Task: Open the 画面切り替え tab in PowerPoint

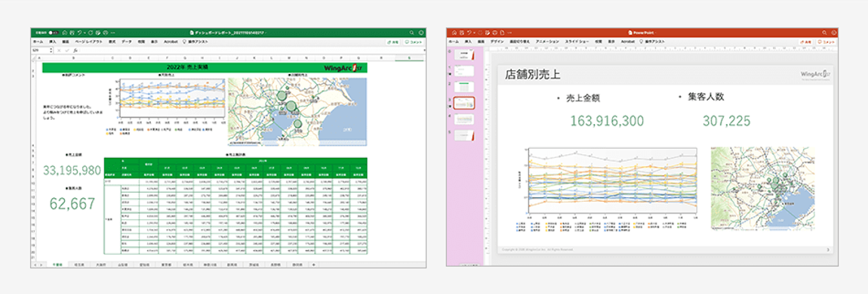Action: 520,42
